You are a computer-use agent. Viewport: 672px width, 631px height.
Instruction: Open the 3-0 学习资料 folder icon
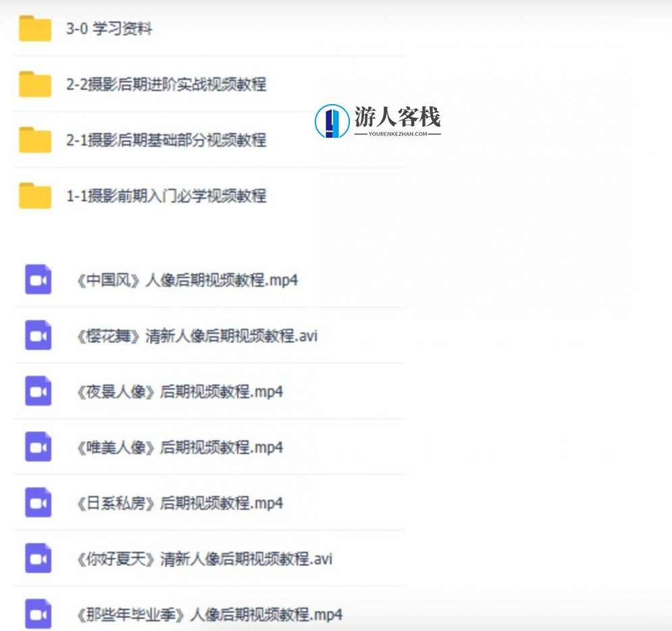pos(34,28)
